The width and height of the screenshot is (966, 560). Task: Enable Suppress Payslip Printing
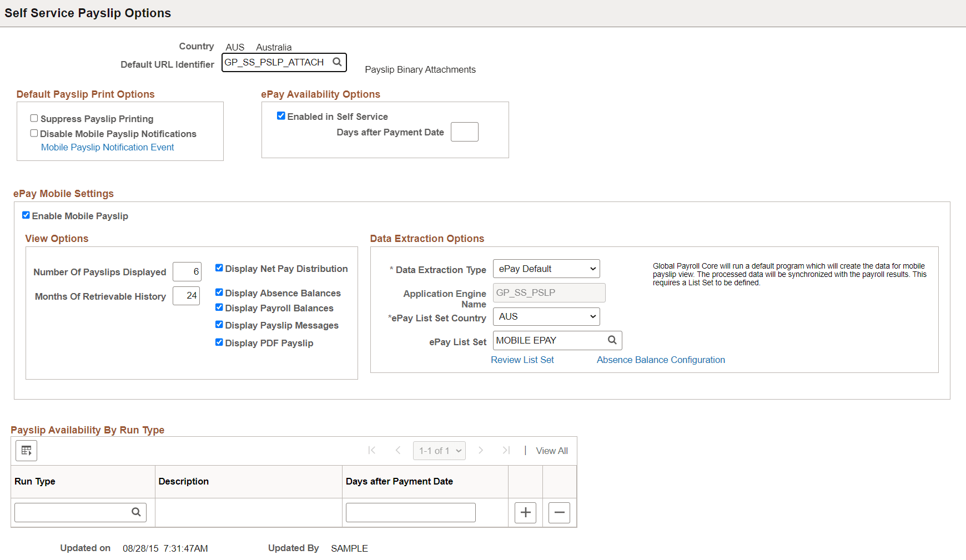click(x=34, y=118)
